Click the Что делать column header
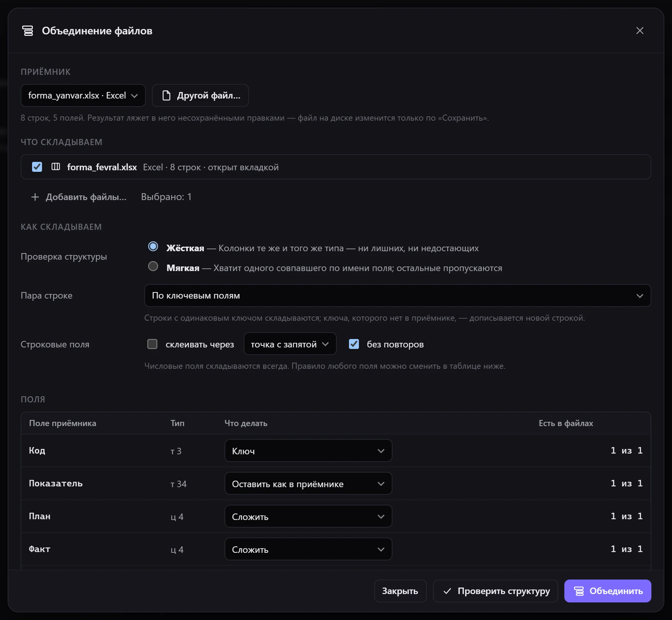The width and height of the screenshot is (672, 620). 246,423
